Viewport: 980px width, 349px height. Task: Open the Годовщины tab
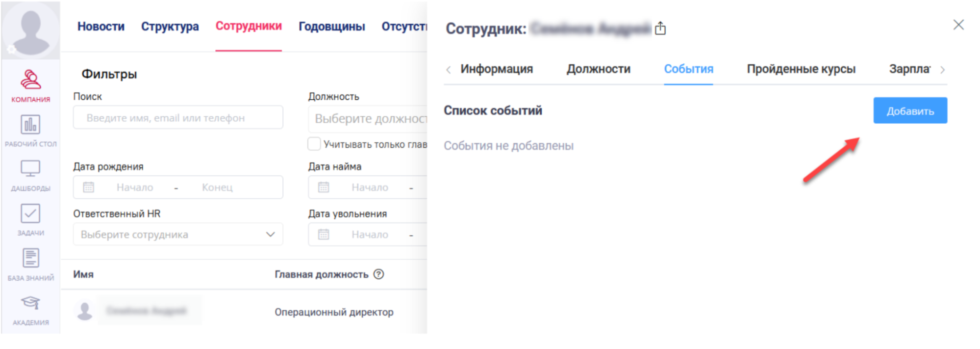[332, 27]
